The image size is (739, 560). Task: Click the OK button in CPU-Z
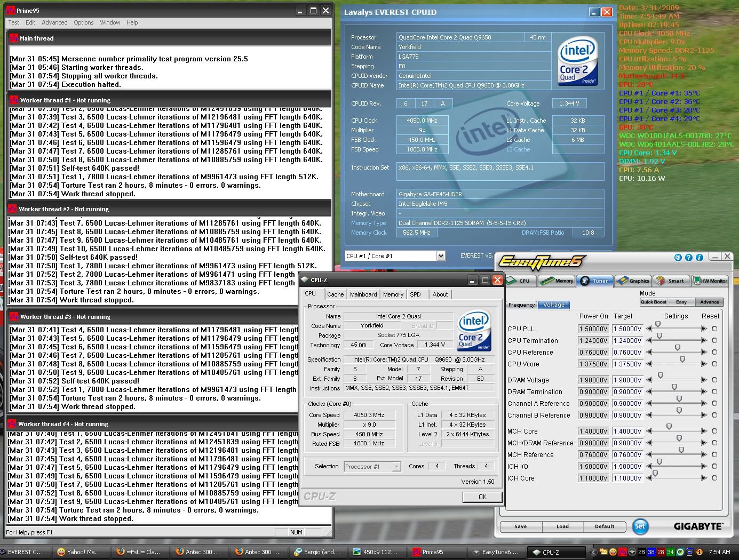coord(482,497)
